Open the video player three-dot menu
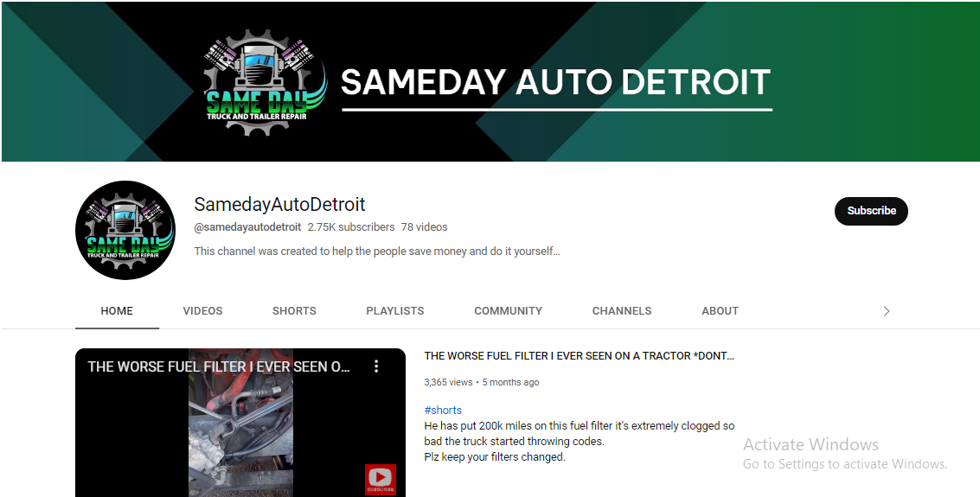Screen dimensions: 980x497 tap(376, 366)
